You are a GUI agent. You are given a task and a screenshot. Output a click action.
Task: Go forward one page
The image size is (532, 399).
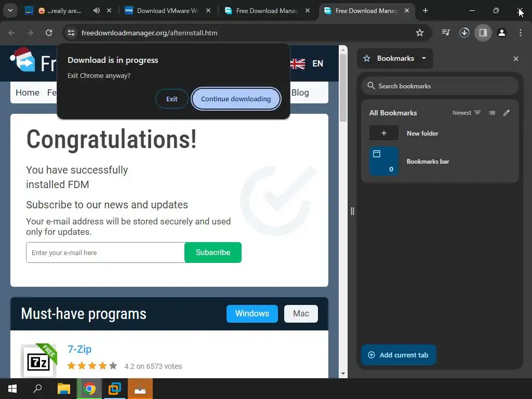30,33
